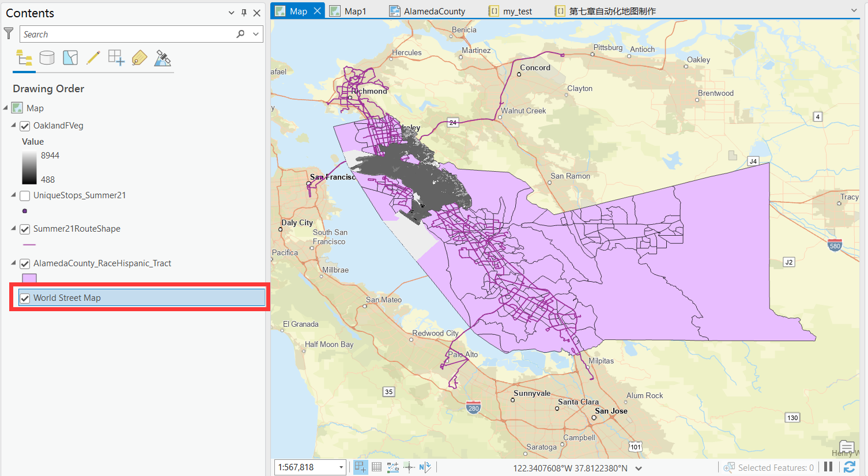
Task: Open the search options dropdown arrow
Action: pyautogui.click(x=255, y=34)
